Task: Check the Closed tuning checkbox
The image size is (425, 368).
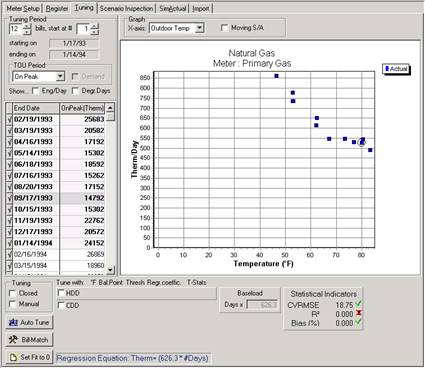Action: tap(12, 293)
